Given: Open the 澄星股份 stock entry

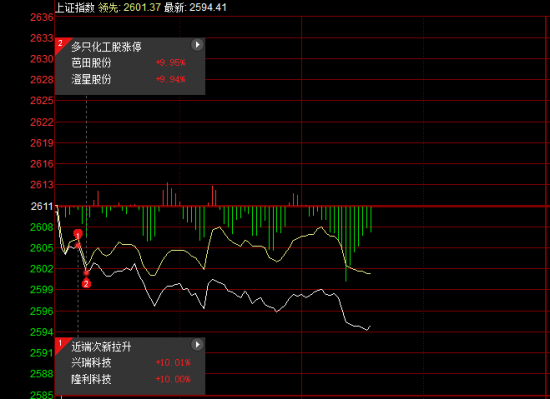Looking at the screenshot, I should (91, 79).
